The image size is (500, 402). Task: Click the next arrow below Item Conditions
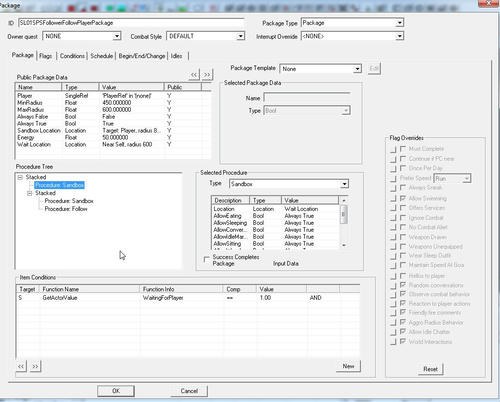coord(35,366)
